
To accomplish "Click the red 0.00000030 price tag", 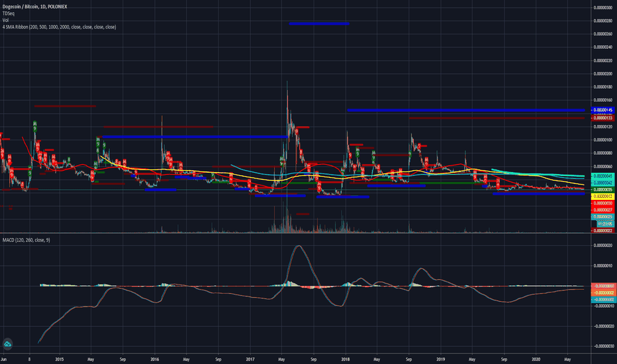I will tap(602, 203).
